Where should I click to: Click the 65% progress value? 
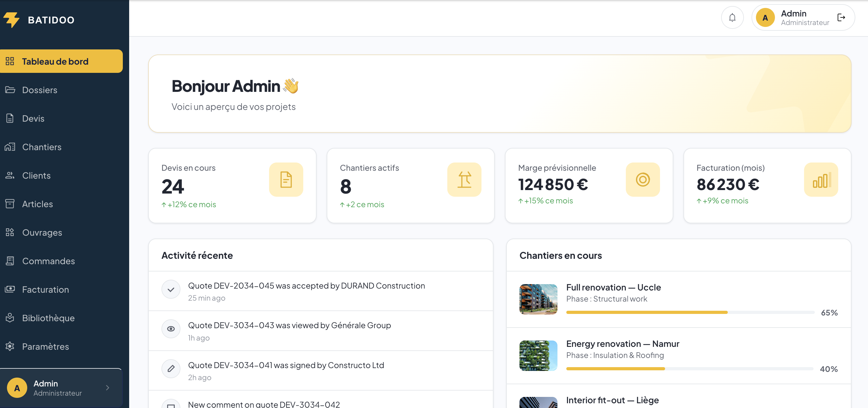coord(829,313)
